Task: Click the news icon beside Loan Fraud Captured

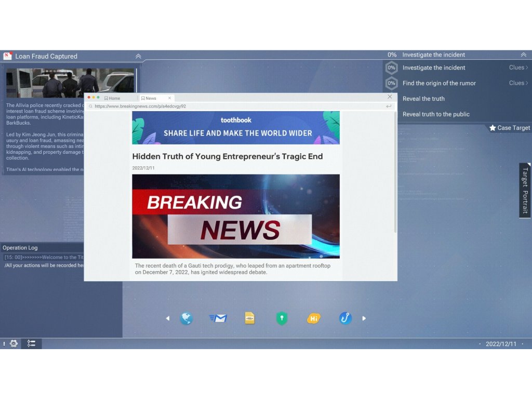Action: [x=7, y=56]
